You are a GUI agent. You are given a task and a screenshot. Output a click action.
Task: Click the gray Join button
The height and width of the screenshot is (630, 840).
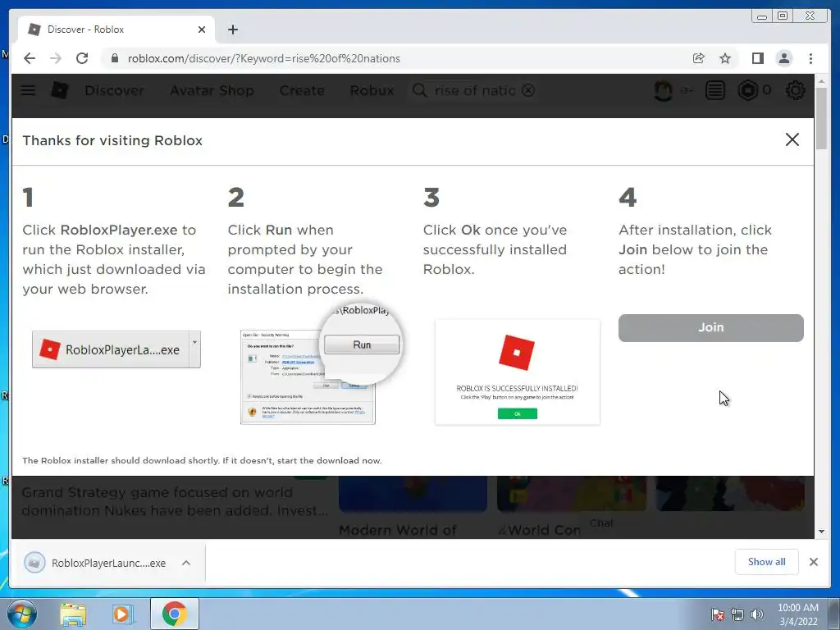click(x=711, y=328)
